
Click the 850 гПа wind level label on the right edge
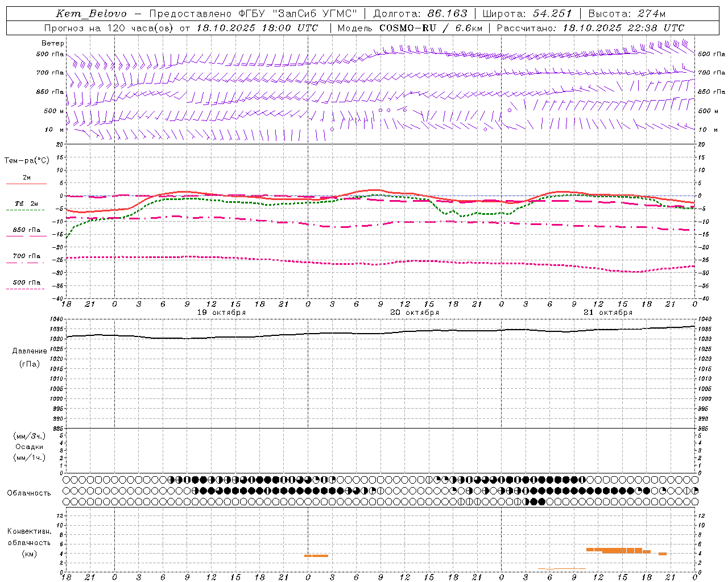click(x=712, y=92)
